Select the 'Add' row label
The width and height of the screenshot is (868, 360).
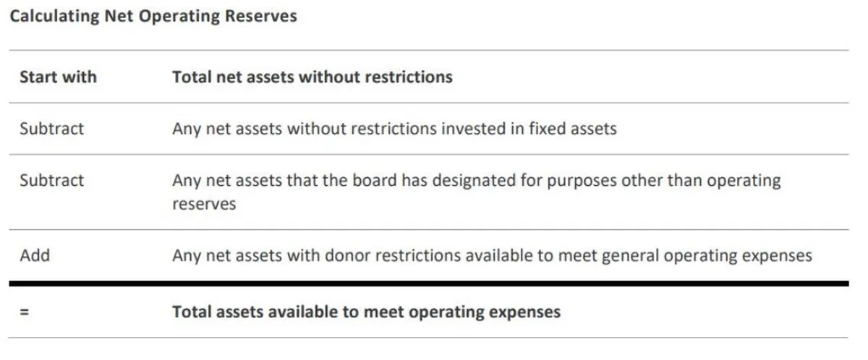[35, 255]
